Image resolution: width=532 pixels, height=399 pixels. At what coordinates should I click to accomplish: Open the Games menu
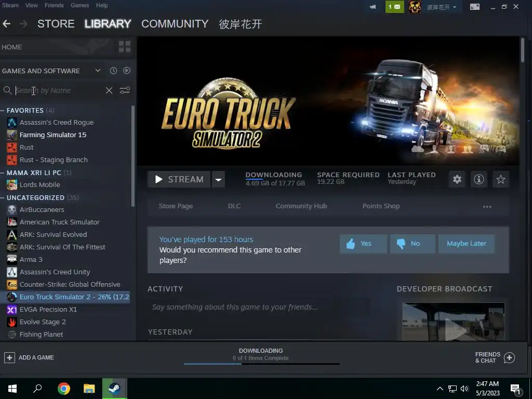79,5
